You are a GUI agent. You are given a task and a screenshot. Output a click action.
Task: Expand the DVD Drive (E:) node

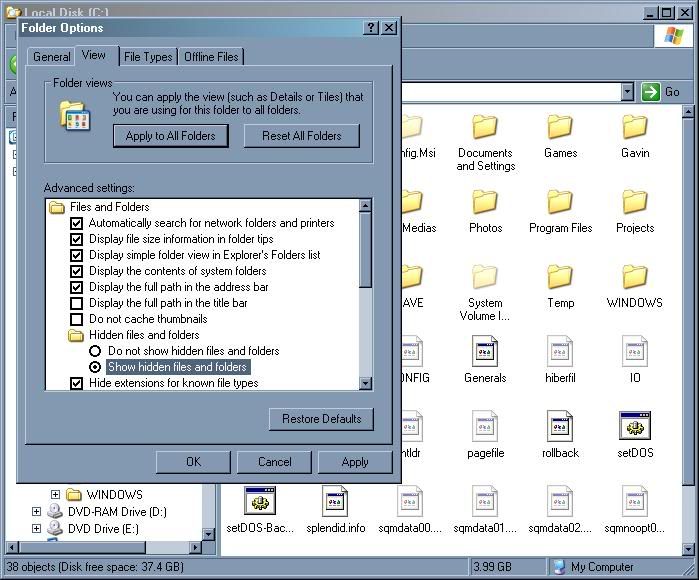tap(37, 528)
